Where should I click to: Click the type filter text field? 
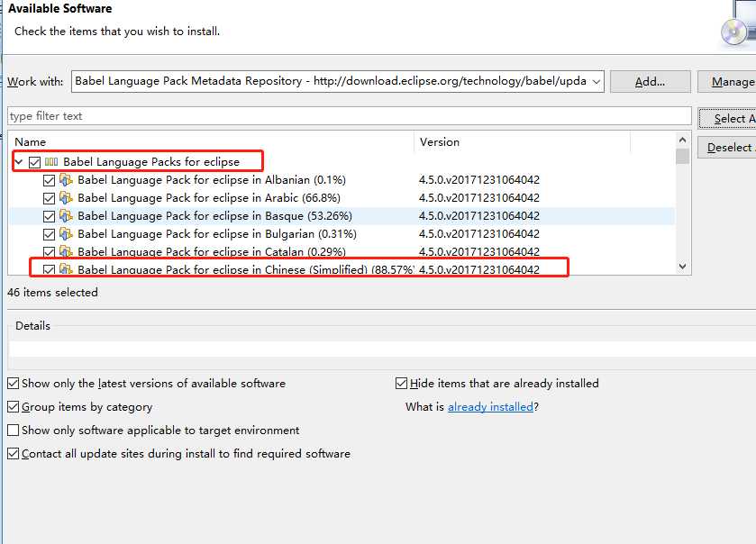pyautogui.click(x=350, y=116)
